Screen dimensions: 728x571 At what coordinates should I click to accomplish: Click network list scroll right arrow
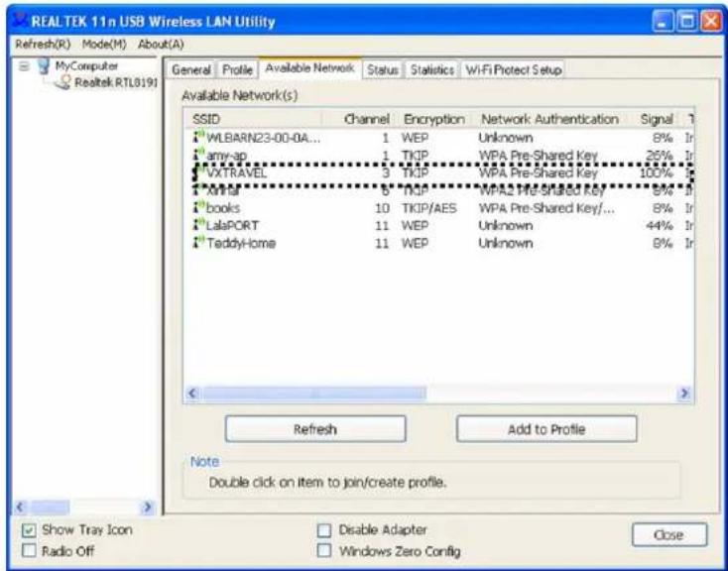(684, 394)
